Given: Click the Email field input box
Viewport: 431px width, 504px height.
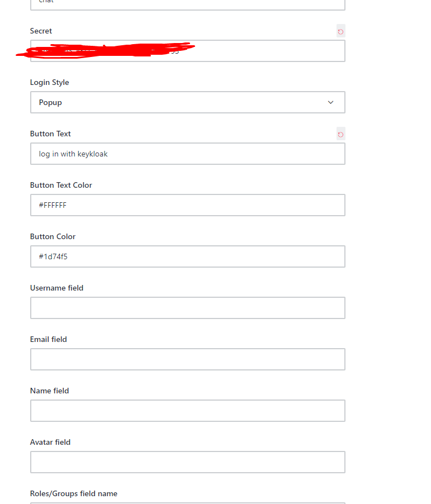Looking at the screenshot, I should 187,359.
